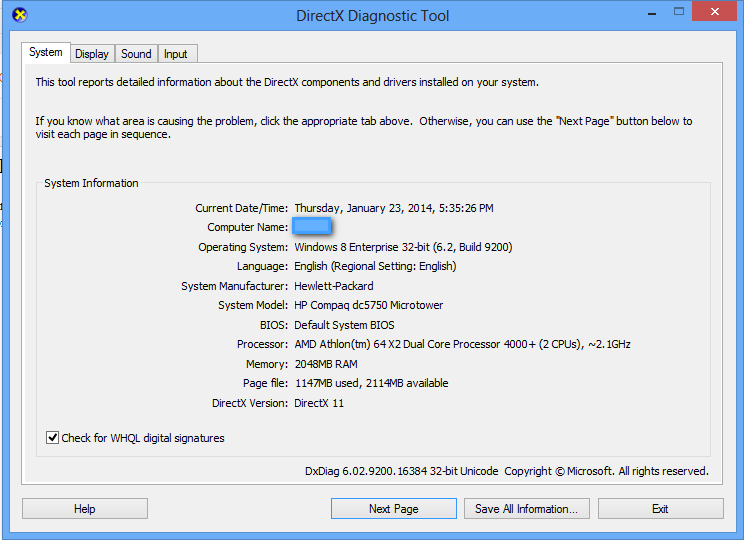Click the blurred Computer Name value
The height and width of the screenshot is (540, 744).
(311, 226)
